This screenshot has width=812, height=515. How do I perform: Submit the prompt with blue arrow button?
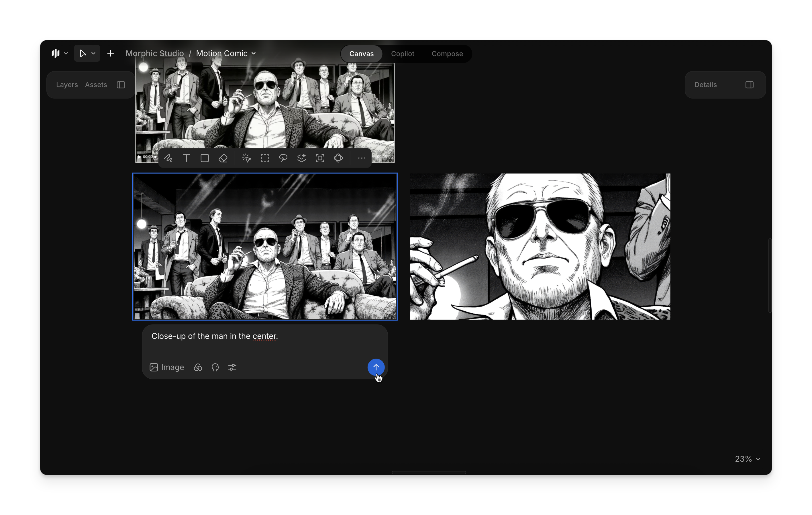click(376, 367)
